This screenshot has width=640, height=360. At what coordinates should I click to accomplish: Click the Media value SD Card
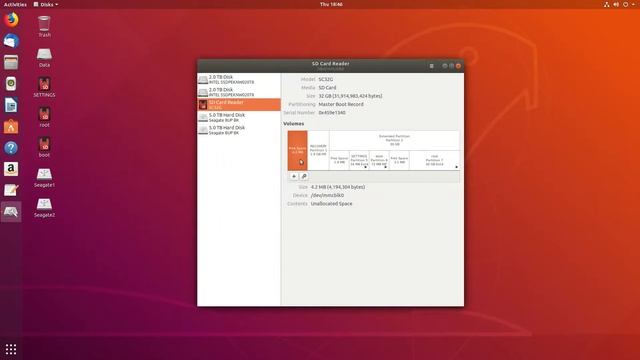coord(327,88)
